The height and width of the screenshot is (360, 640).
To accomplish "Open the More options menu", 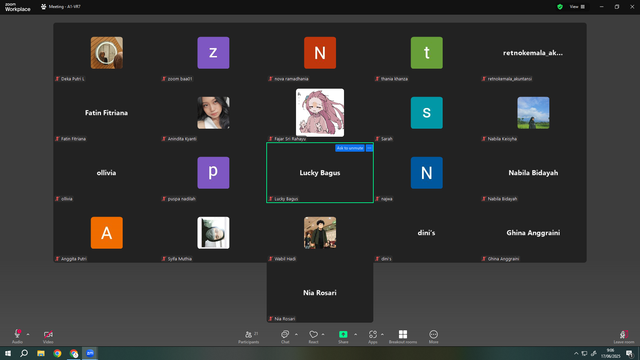I will pos(433,337).
